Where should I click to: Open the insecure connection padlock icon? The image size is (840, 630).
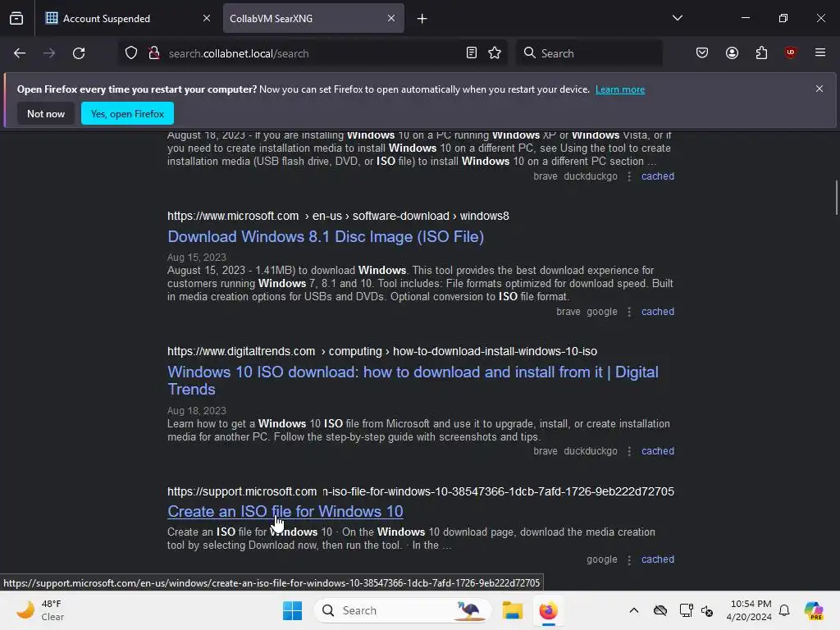click(154, 53)
